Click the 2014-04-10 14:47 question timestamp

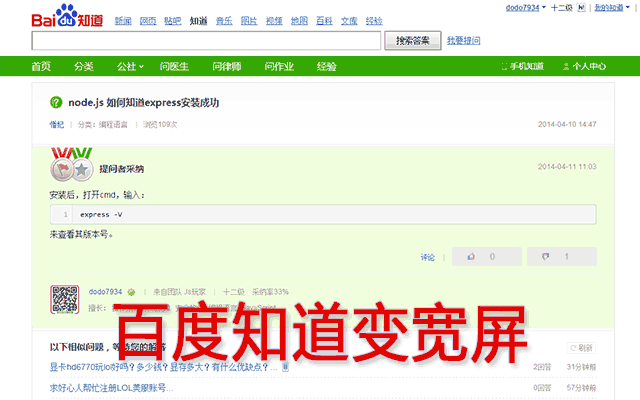pos(567,124)
